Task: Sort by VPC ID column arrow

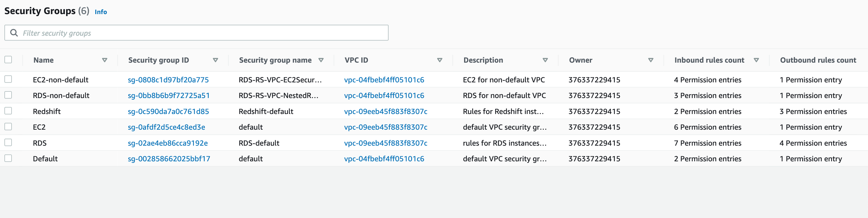Action: pos(439,60)
